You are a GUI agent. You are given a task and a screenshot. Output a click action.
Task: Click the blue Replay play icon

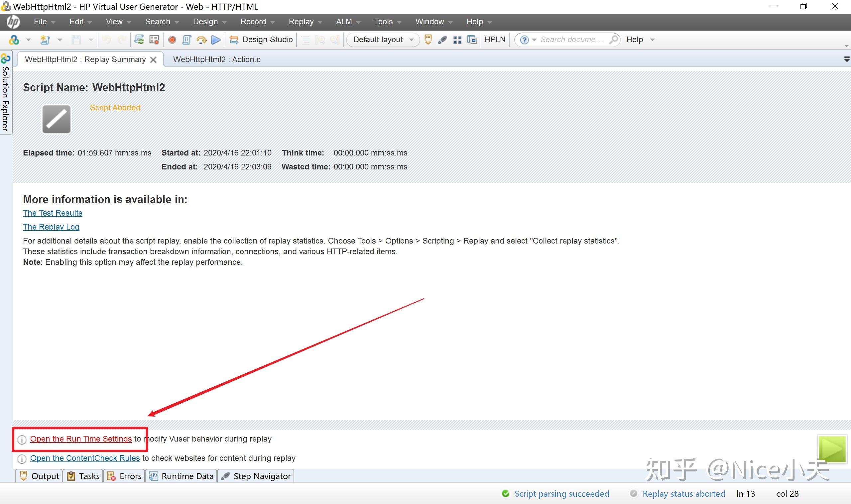click(x=216, y=40)
